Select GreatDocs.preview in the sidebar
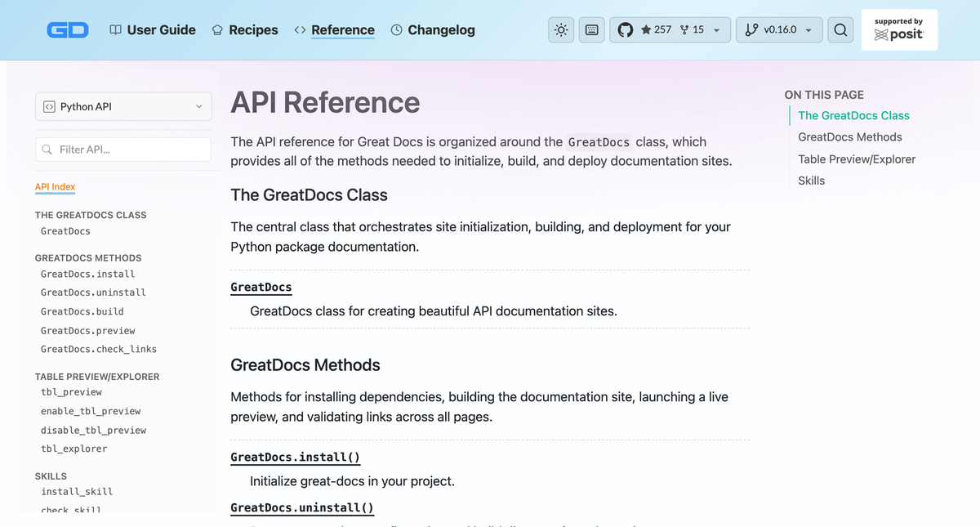The image size is (980, 527). pyautogui.click(x=87, y=331)
